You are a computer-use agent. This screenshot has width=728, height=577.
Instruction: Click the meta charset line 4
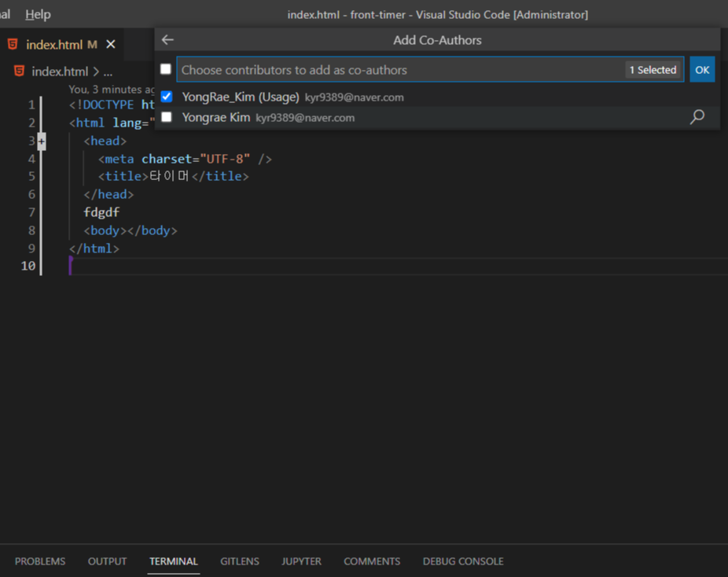click(185, 159)
